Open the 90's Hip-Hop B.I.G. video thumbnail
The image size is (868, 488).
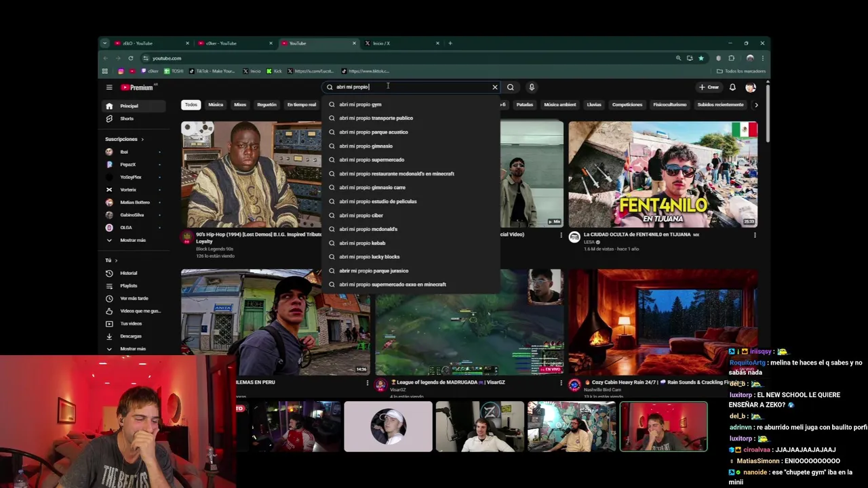(x=251, y=174)
